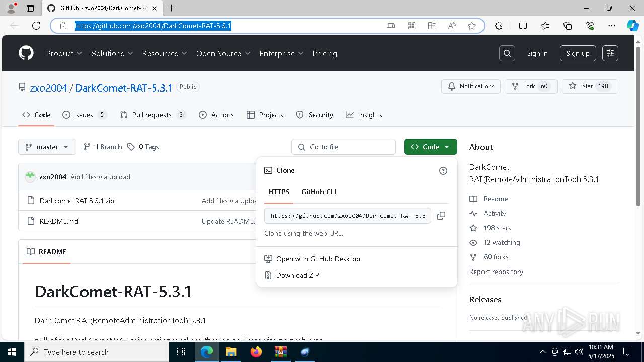This screenshot has height=362, width=644.
Task: Select the HTTPS clone tab
Action: pyautogui.click(x=279, y=192)
